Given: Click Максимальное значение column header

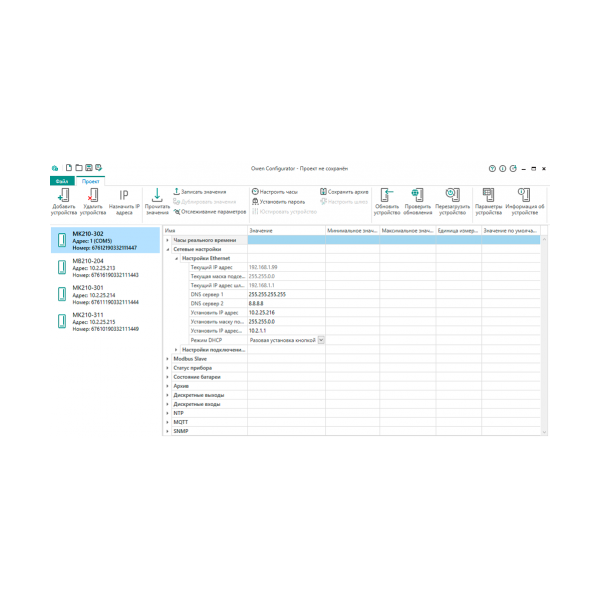Looking at the screenshot, I should click(407, 231).
